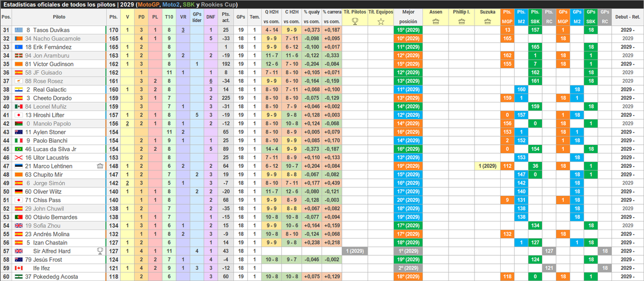Click the Moto2 link in the title
644x281 pixels.
point(172,4)
